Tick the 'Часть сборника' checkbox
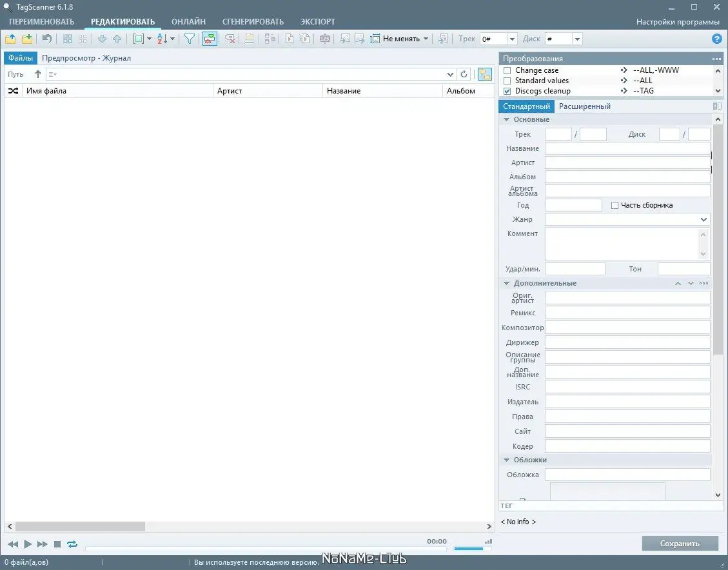 coord(615,205)
